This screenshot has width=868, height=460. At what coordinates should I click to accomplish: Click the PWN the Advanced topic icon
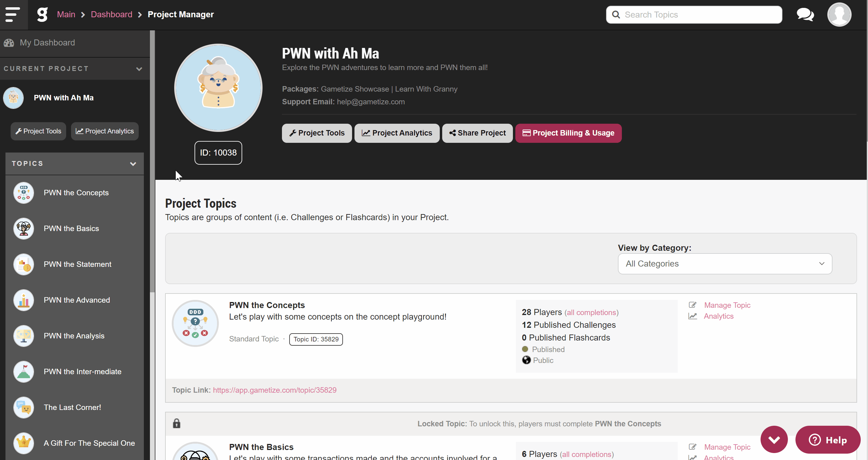pyautogui.click(x=24, y=300)
